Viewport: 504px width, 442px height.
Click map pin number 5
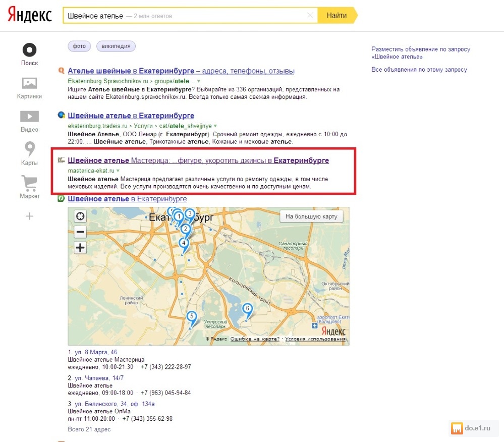click(x=192, y=317)
